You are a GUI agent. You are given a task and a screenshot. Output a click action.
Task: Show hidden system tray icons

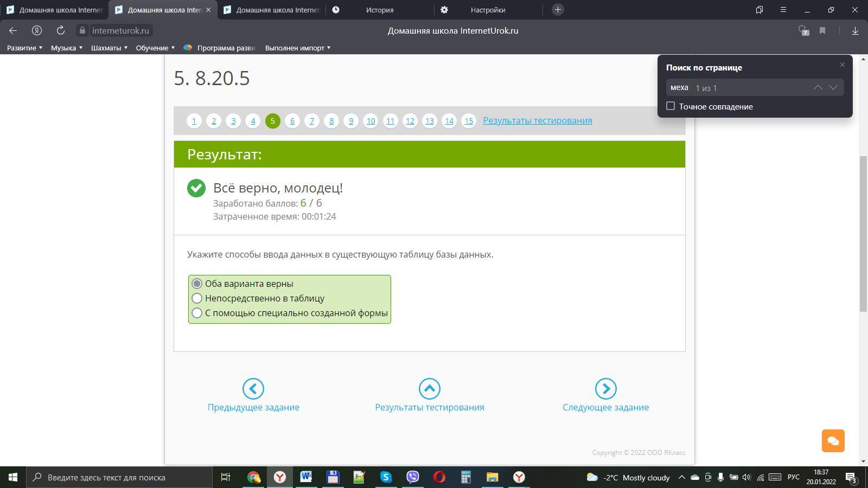click(682, 477)
